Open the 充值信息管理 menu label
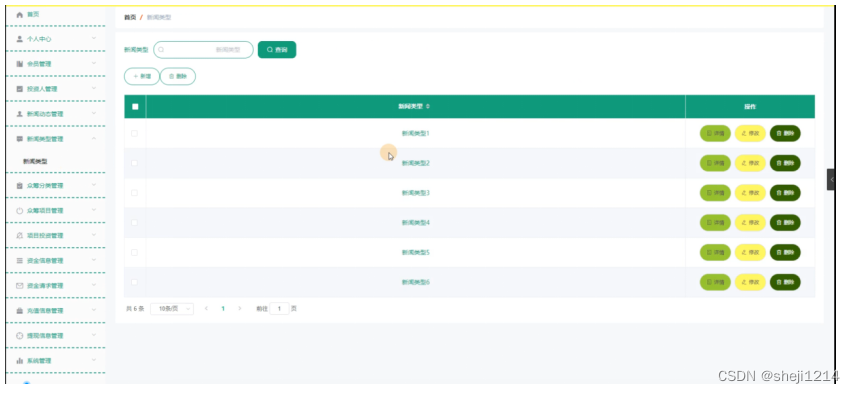The height and width of the screenshot is (393, 855). (x=45, y=311)
